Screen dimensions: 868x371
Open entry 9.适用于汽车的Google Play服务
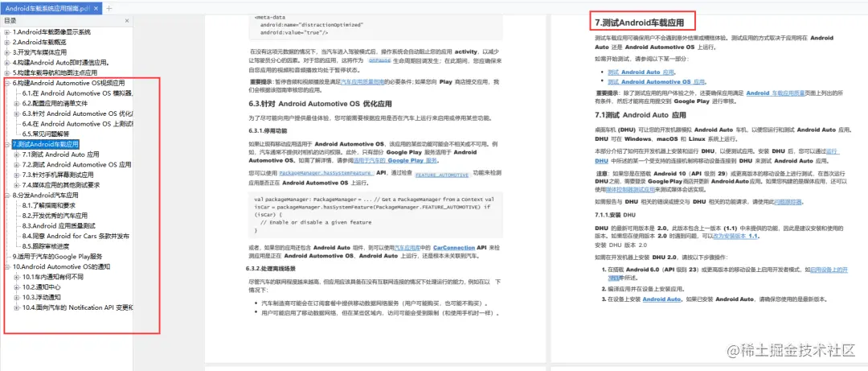(x=58, y=256)
